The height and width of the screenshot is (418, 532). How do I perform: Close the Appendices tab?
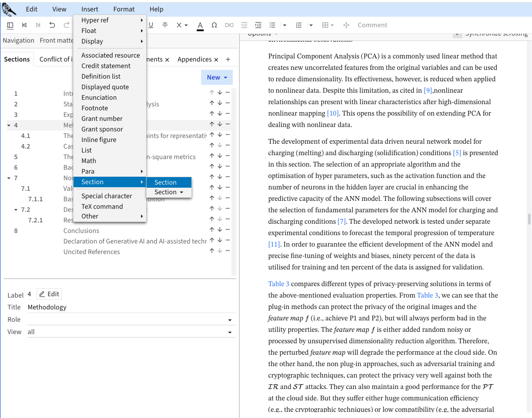(216, 59)
